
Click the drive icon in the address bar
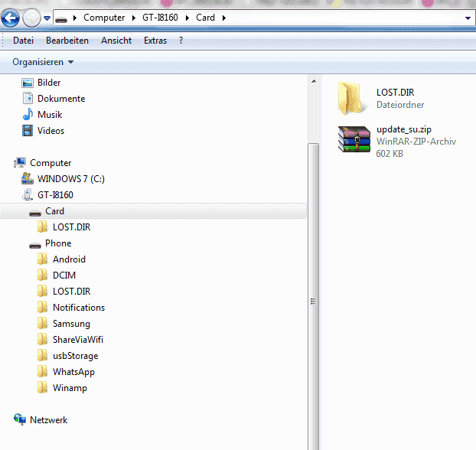click(x=61, y=19)
